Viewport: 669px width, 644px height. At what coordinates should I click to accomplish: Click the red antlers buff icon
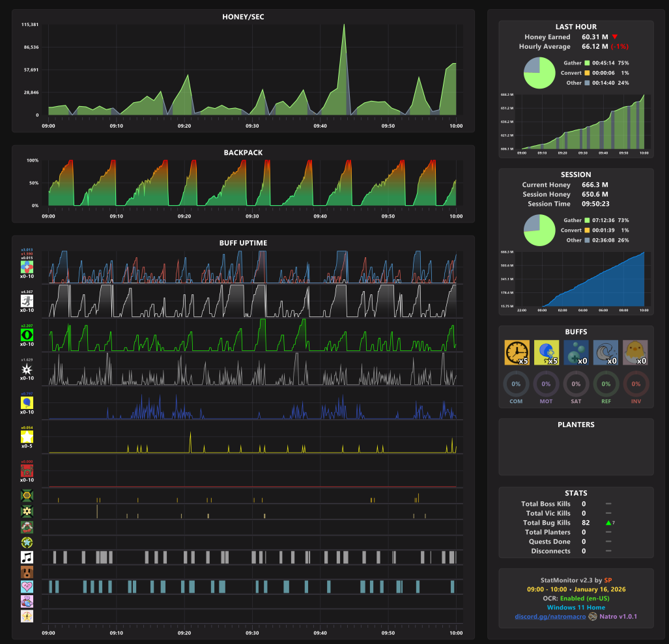tap(27, 471)
